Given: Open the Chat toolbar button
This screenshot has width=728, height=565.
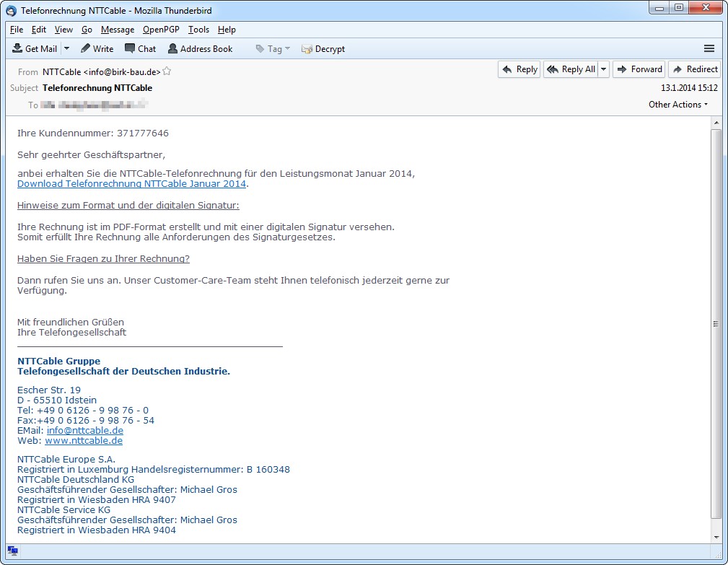Looking at the screenshot, I should 140,48.
